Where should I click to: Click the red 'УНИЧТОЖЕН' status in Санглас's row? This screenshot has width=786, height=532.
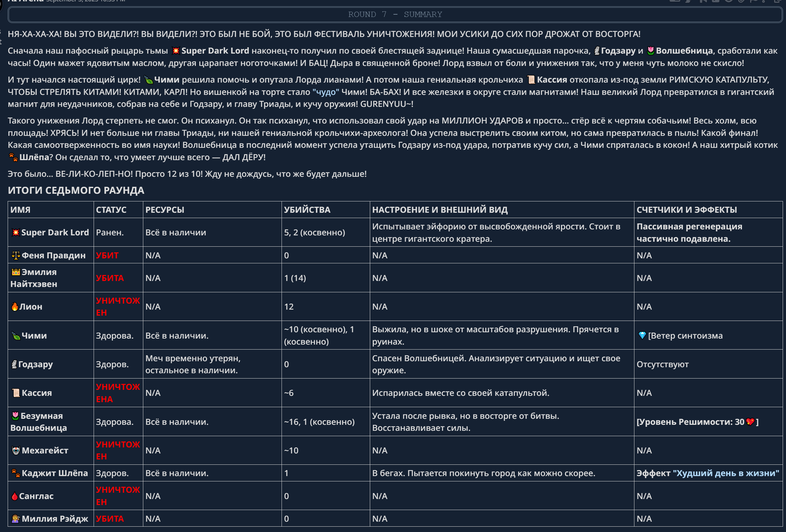click(x=118, y=496)
